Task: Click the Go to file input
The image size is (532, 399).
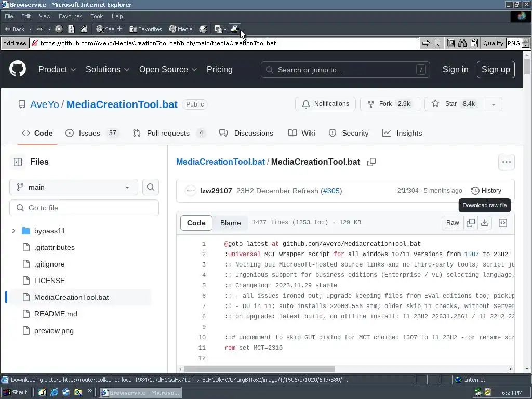Action: click(x=84, y=208)
